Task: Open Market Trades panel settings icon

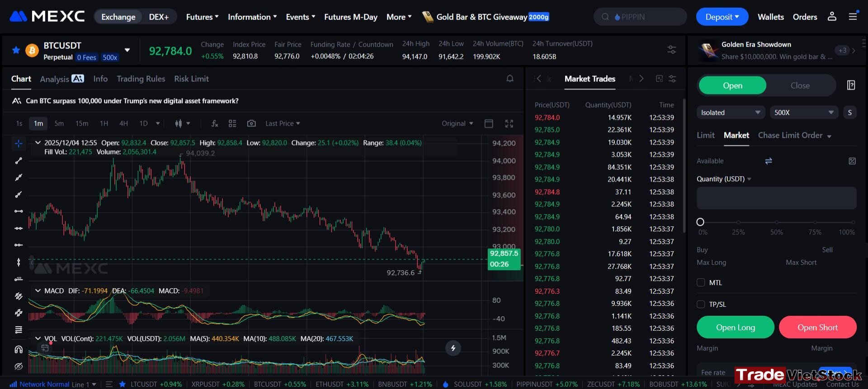Action: pos(673,79)
